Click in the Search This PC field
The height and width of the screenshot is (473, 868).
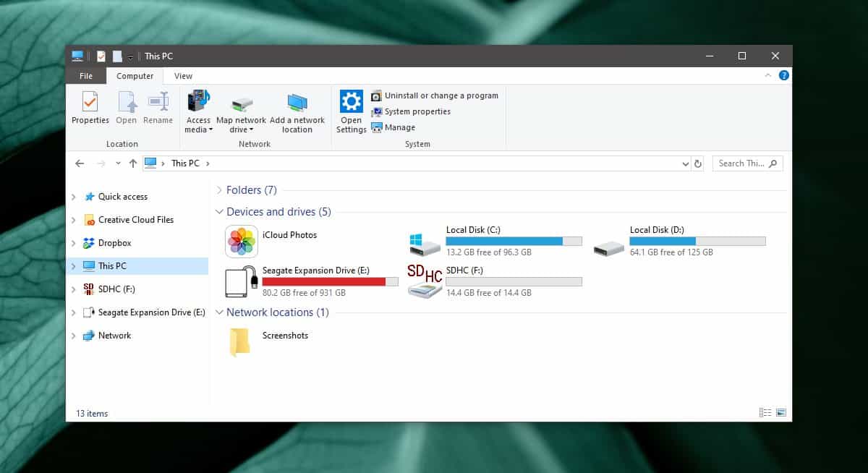(x=747, y=163)
